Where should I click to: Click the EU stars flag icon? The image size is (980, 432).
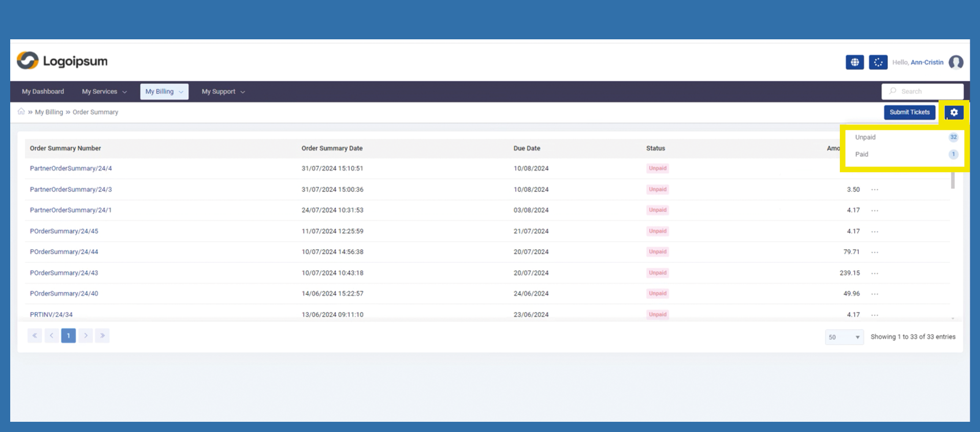pyautogui.click(x=878, y=62)
